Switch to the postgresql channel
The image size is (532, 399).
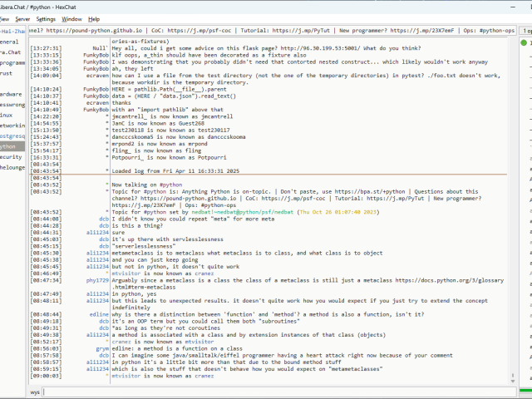pyautogui.click(x=10, y=135)
